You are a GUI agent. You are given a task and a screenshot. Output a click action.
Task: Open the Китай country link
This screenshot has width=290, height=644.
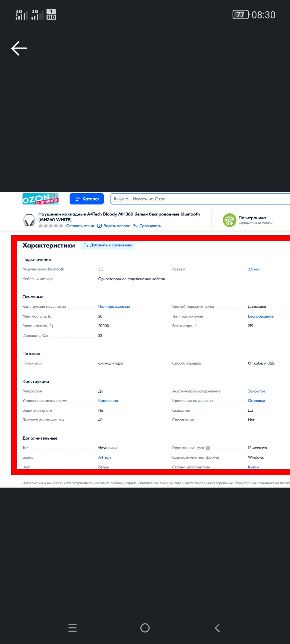[x=253, y=467]
